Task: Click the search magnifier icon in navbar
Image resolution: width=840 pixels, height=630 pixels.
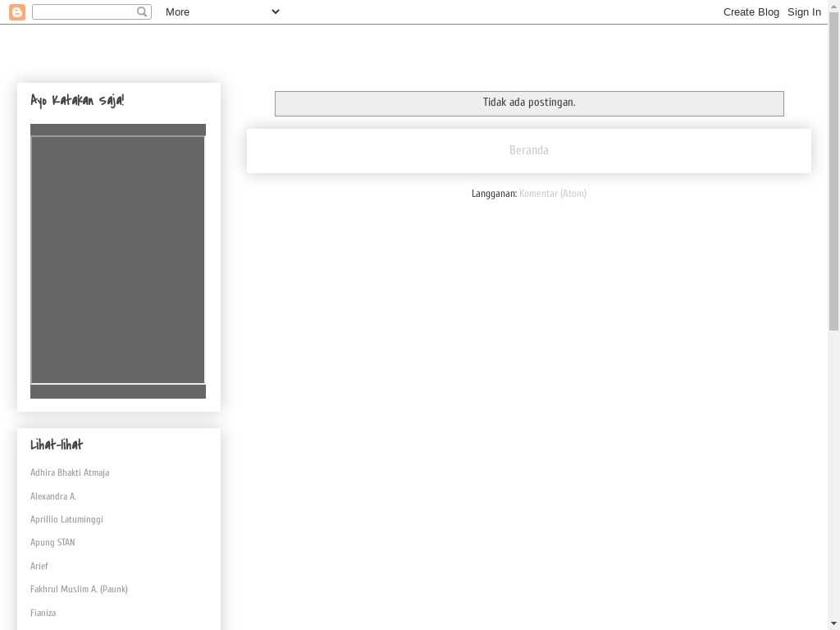Action: [x=142, y=12]
